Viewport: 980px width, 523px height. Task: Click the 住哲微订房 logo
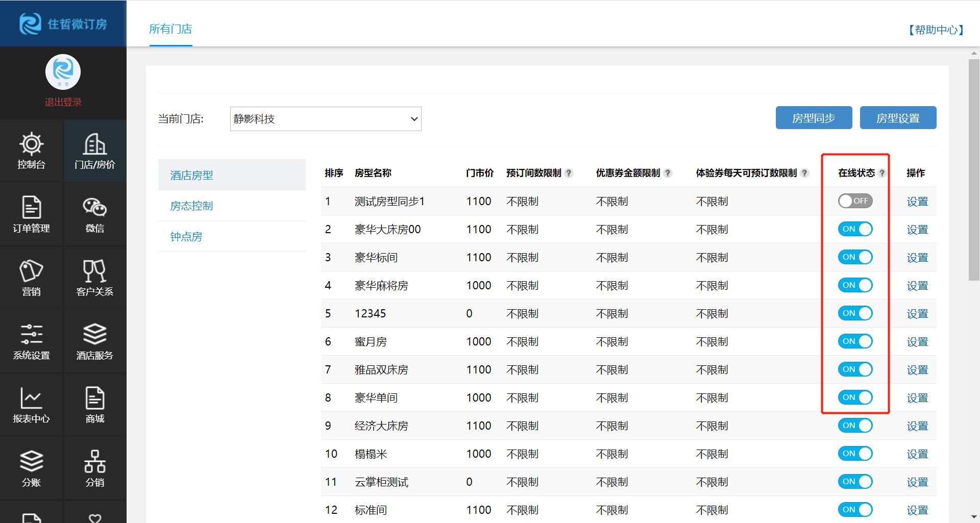(x=63, y=23)
